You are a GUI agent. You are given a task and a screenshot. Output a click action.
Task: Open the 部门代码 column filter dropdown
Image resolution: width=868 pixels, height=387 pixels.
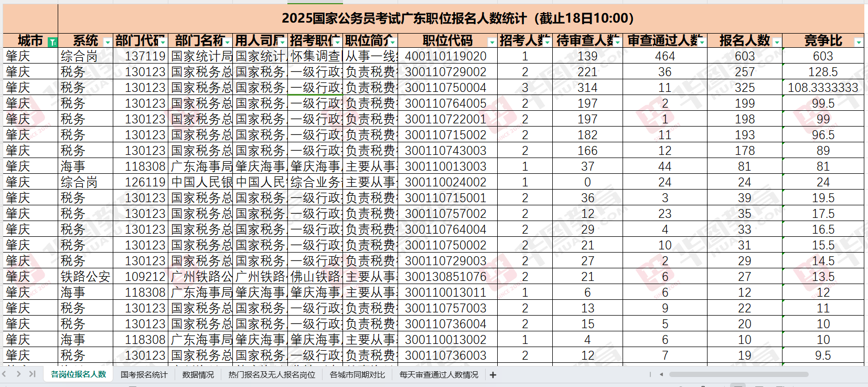(163, 42)
